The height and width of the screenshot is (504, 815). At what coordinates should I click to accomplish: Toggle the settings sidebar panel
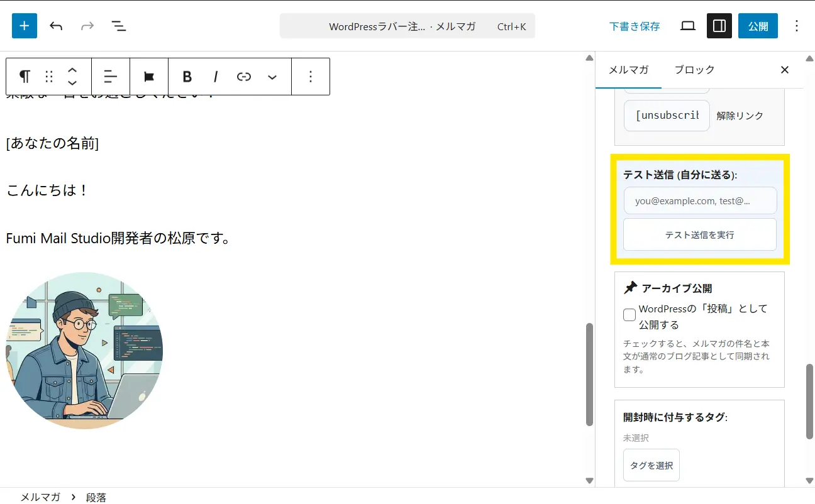point(719,26)
